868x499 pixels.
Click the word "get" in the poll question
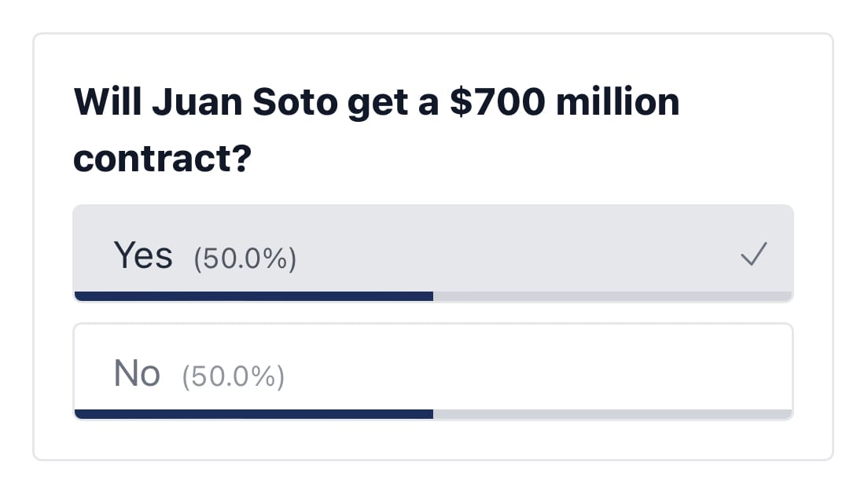click(x=377, y=104)
